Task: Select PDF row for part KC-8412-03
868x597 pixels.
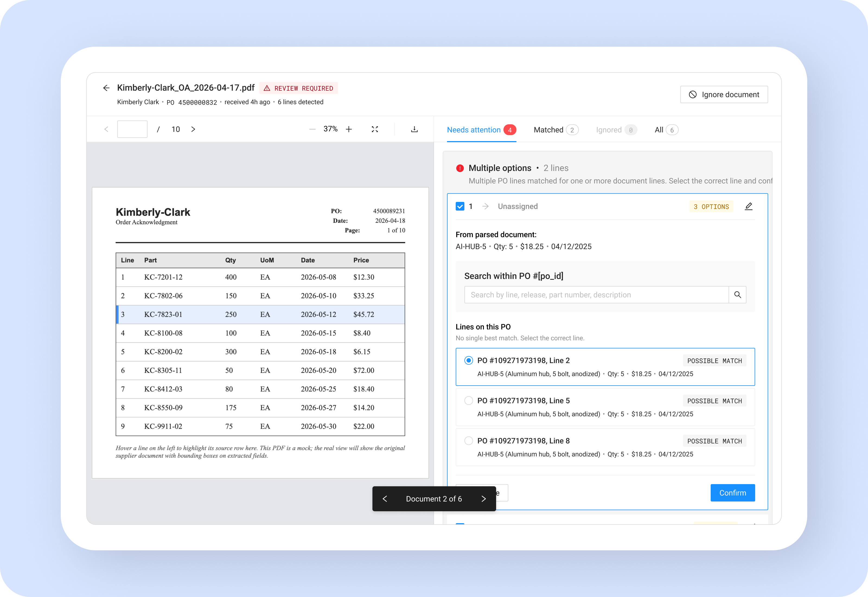Action: click(x=261, y=389)
